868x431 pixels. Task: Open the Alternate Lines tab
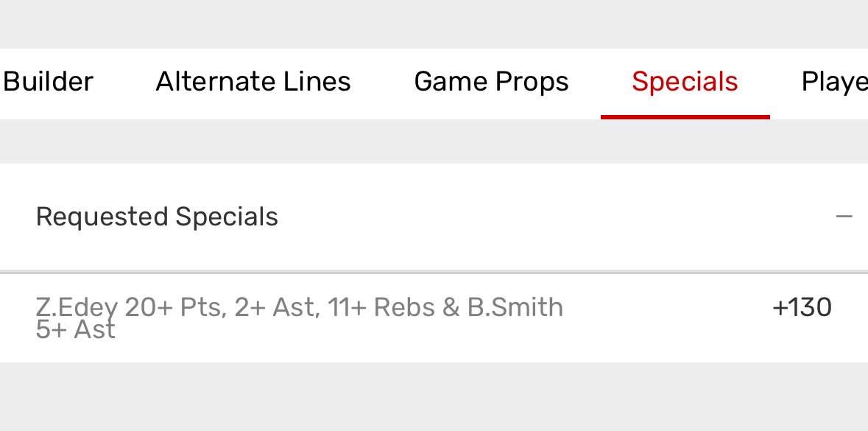point(253,81)
